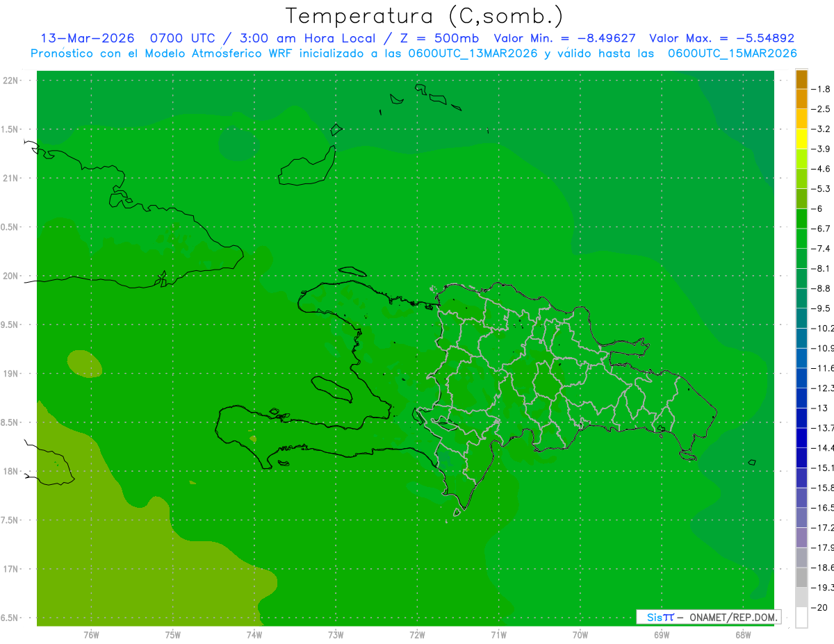Viewport: 834px width, 644px height.
Task: Click '0600UTC_13MAR2026' initialization time text
Action: point(473,53)
